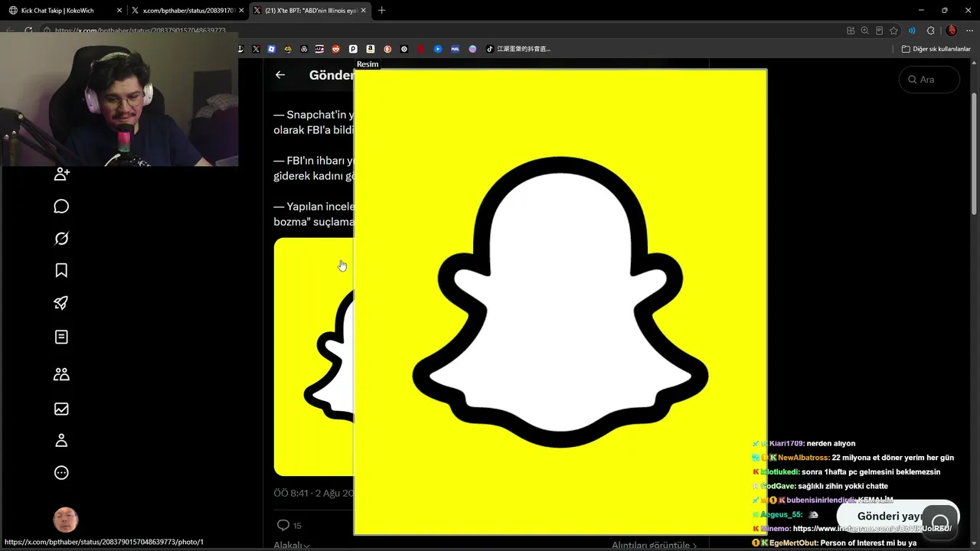This screenshot has height=551, width=980.
Task: Close the X'te BPT active tab
Action: click(364, 11)
